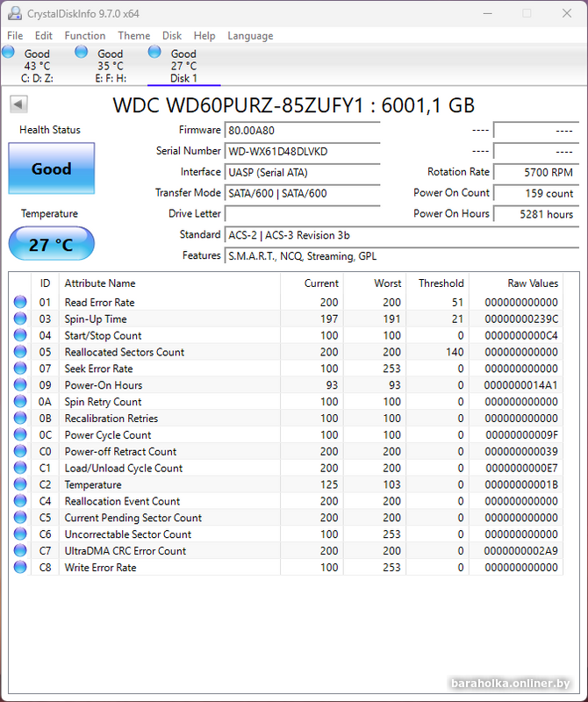Minimize the CrystalDiskInfo window

pos(488,13)
